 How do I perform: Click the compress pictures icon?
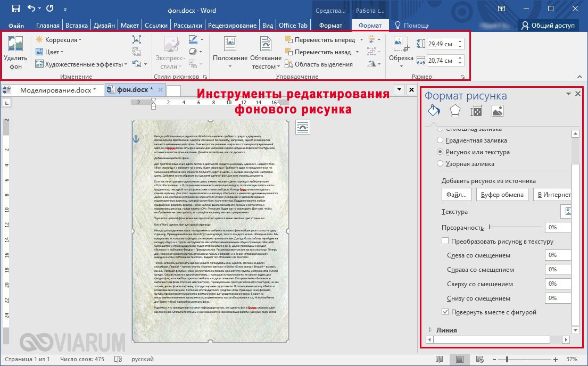pos(137,39)
